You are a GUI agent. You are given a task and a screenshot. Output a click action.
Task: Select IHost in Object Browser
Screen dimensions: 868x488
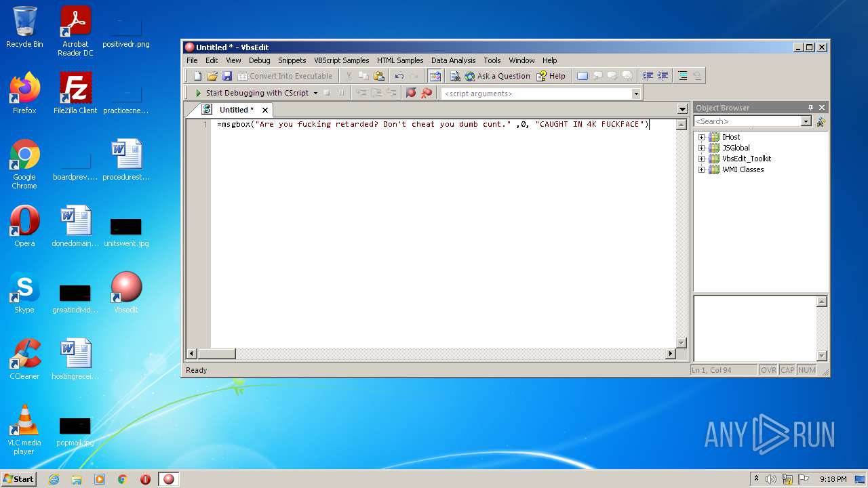[731, 137]
